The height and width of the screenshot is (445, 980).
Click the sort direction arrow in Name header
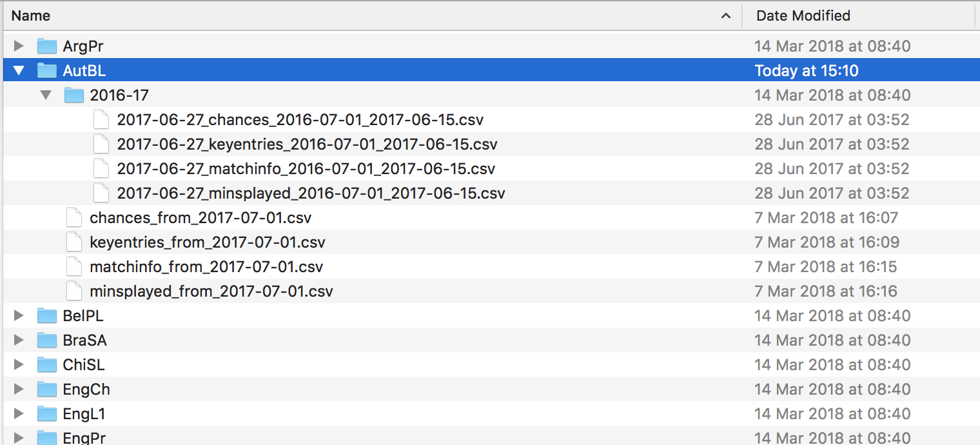coord(726,15)
